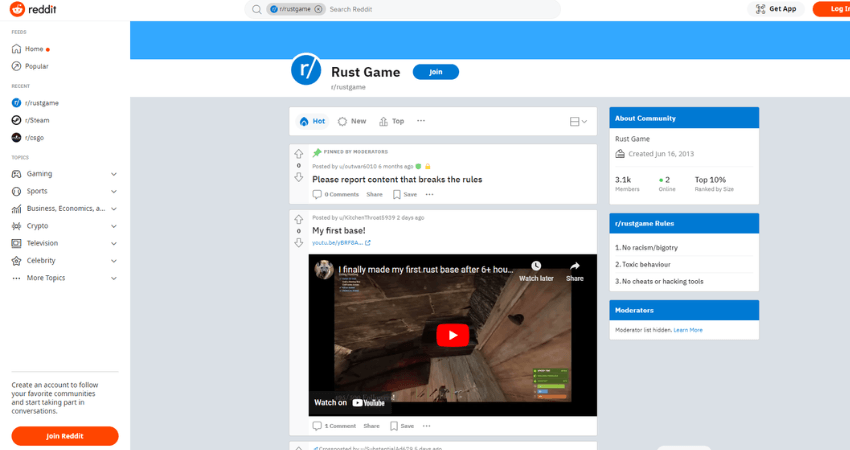
Task: Click the Business chart icon
Action: coord(16,209)
